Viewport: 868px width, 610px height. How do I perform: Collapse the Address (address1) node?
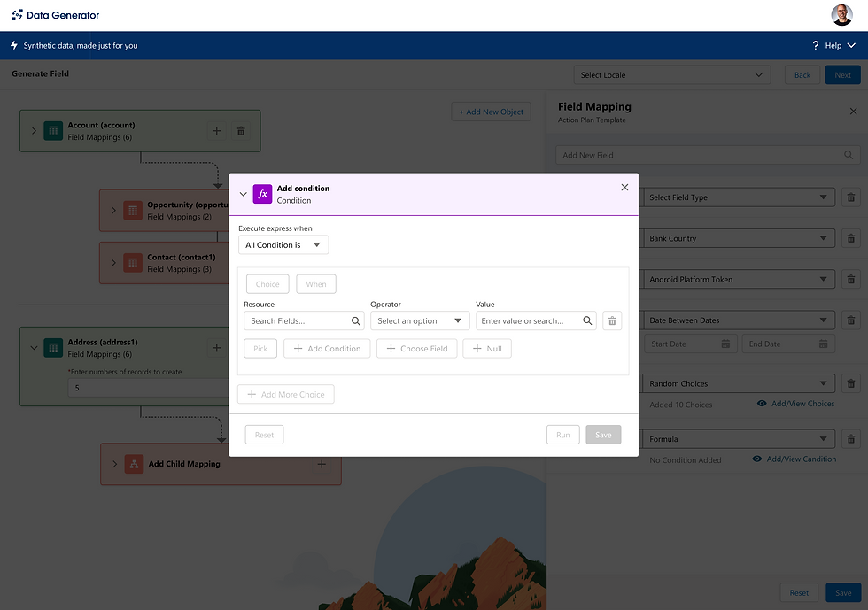pyautogui.click(x=34, y=348)
